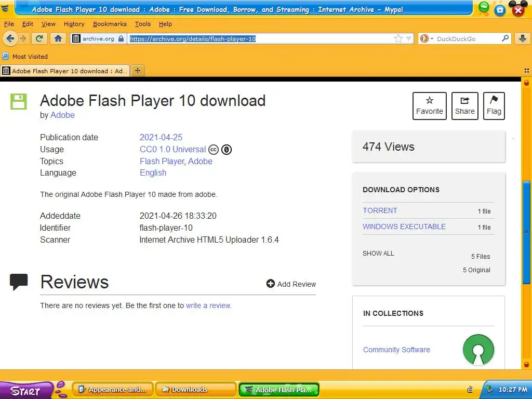Click the Community Software green keyhole thumbnail
Image resolution: width=532 pixels, height=399 pixels.
pos(478,350)
